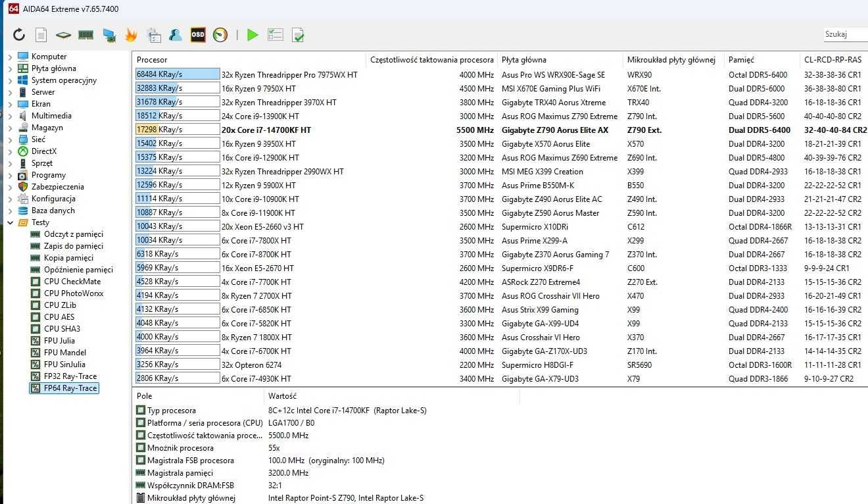Click the Refresh toolbar icon
This screenshot has height=504, width=868.
pos(19,35)
